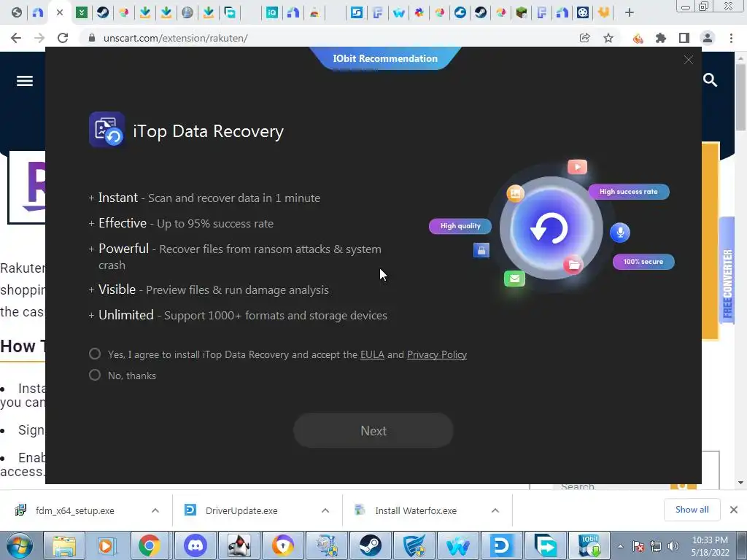Open the browser Extensions puzzle icon
Screen dimensions: 747x560
tap(661, 38)
